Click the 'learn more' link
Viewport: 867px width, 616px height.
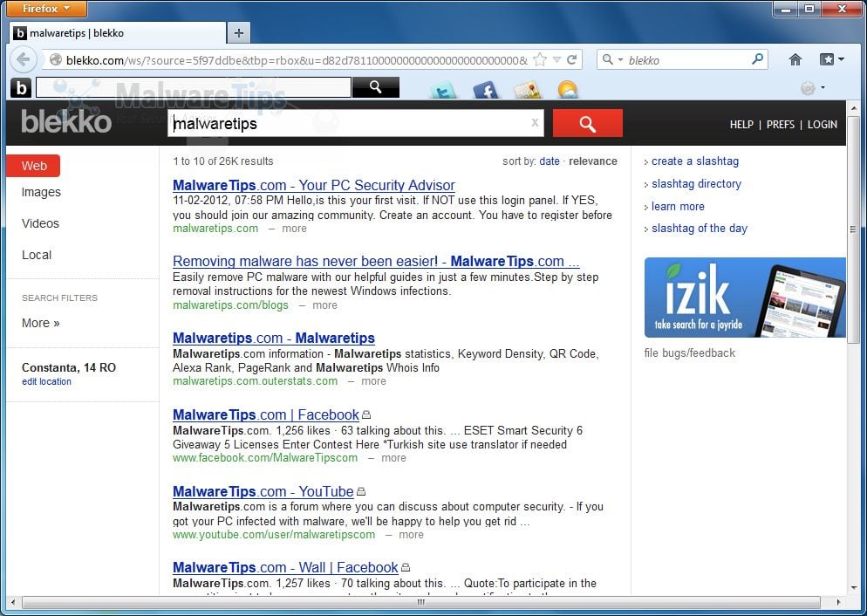point(678,206)
